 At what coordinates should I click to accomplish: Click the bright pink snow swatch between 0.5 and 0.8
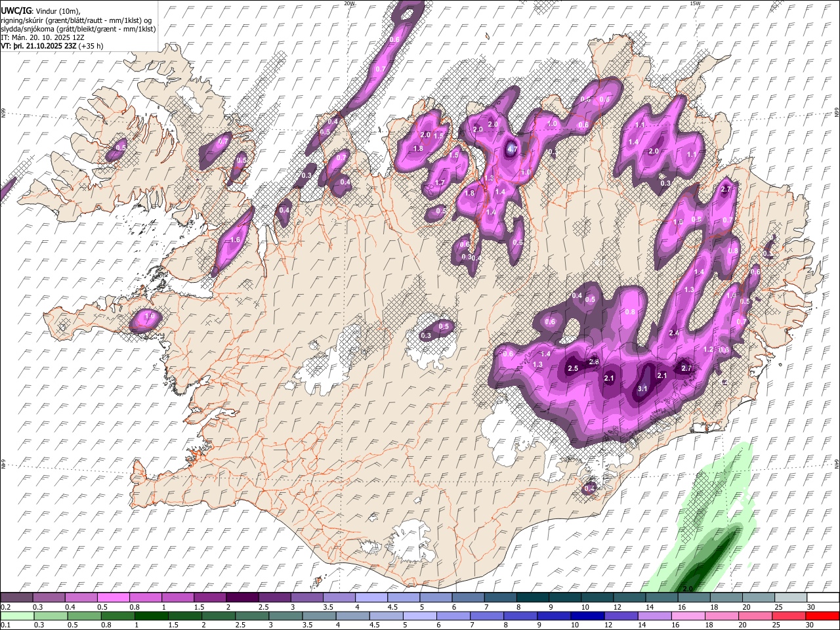[x=113, y=597]
